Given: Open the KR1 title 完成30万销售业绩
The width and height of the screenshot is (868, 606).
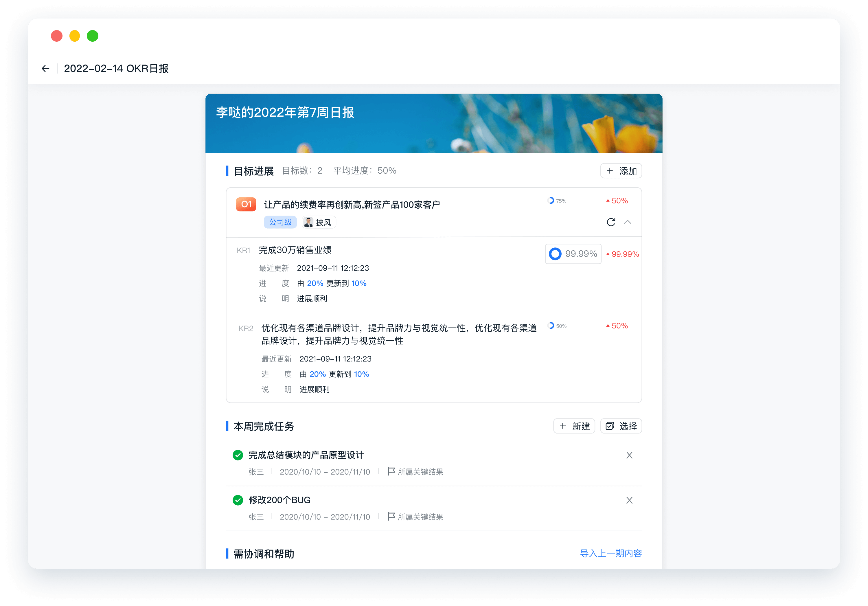Looking at the screenshot, I should pyautogui.click(x=295, y=250).
